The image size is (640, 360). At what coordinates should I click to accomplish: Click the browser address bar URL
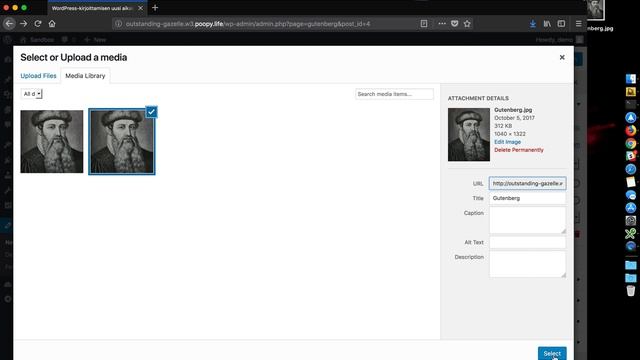pyautogui.click(x=248, y=24)
